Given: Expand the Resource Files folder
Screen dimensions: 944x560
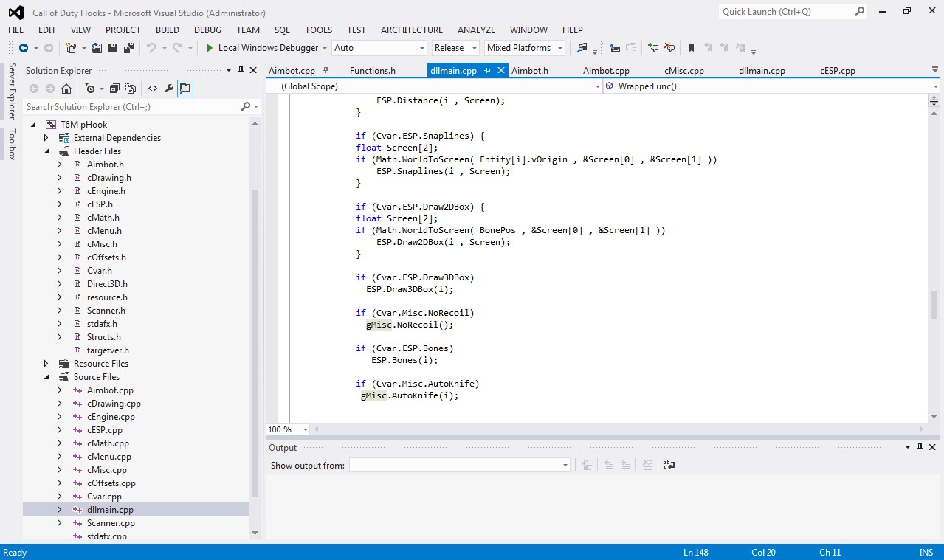Looking at the screenshot, I should 46,364.
